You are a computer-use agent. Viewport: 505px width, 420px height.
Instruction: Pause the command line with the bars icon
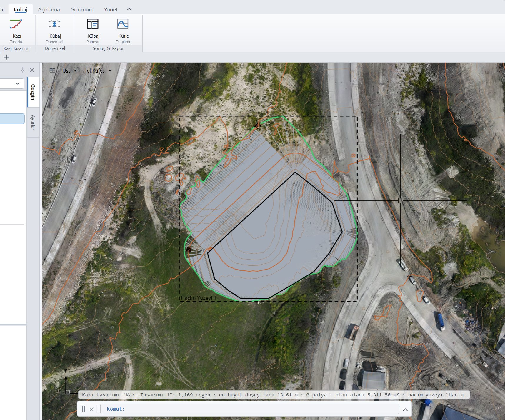[84, 409]
